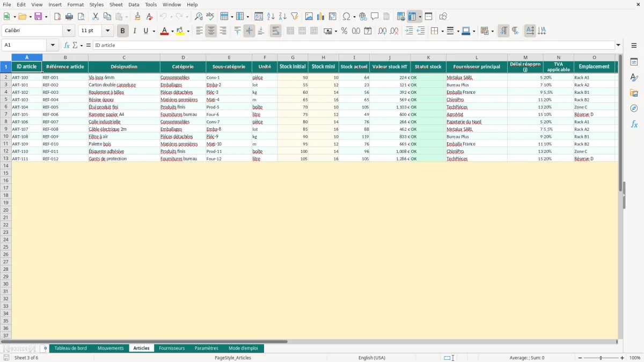
Task: Open the Data menu
Action: [134, 4]
